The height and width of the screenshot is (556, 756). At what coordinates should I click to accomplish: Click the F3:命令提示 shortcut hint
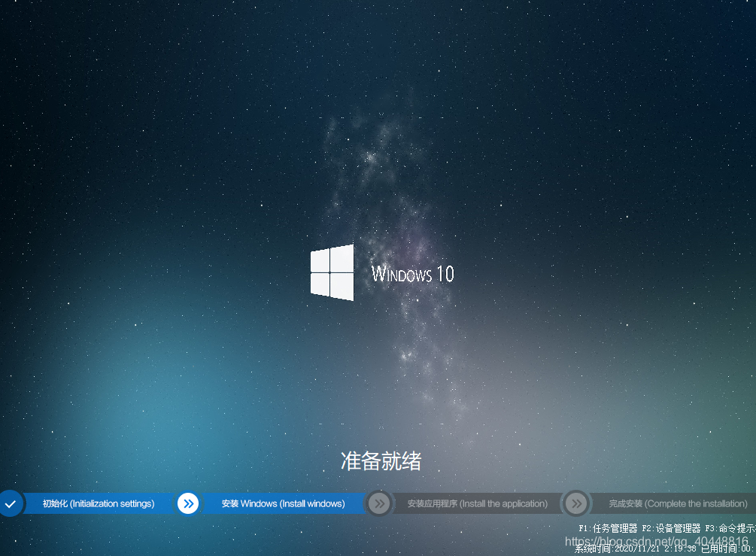730,528
